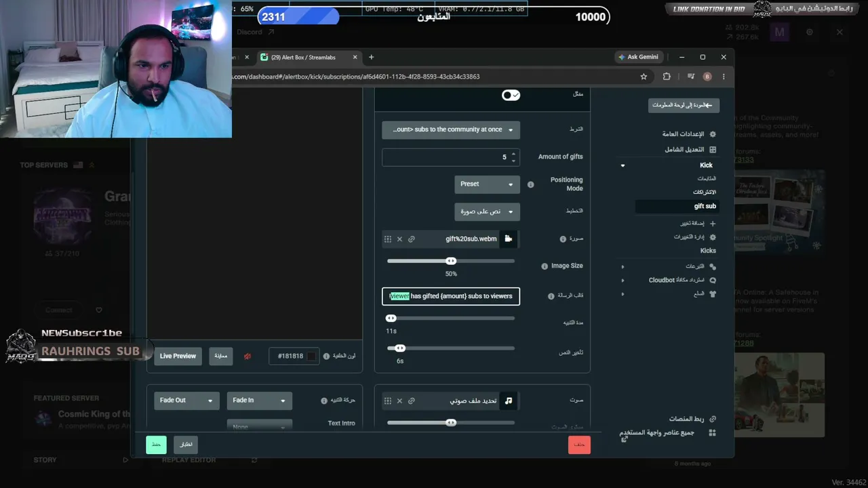Open the layout dropdown 'نص على صورة'
The height and width of the screenshot is (488, 868).
tap(487, 211)
